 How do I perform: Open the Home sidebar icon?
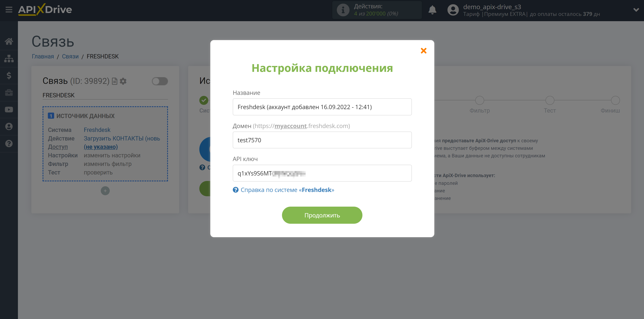pyautogui.click(x=9, y=41)
